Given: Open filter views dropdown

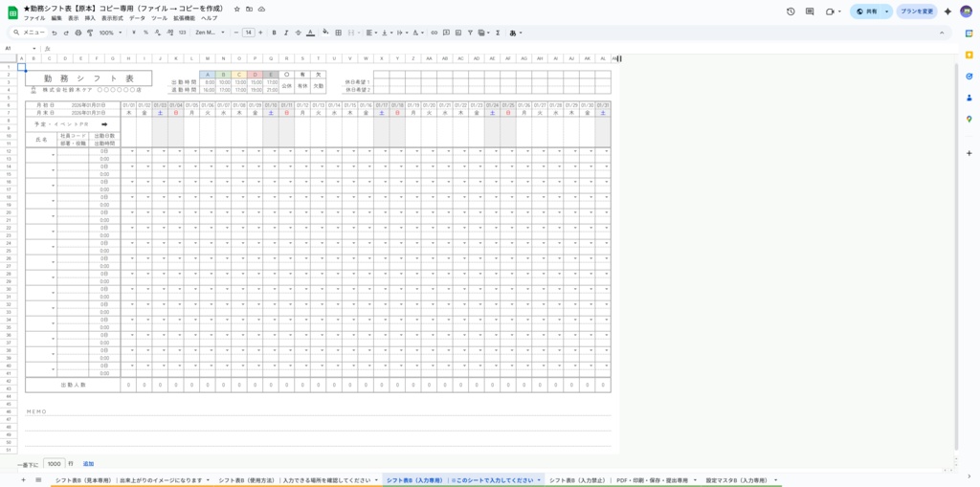Looking at the screenshot, I should pyautogui.click(x=483, y=33).
